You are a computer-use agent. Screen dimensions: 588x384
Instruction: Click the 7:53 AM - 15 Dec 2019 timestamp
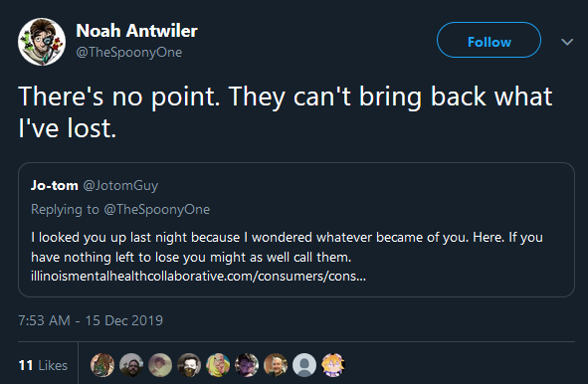[x=91, y=320]
